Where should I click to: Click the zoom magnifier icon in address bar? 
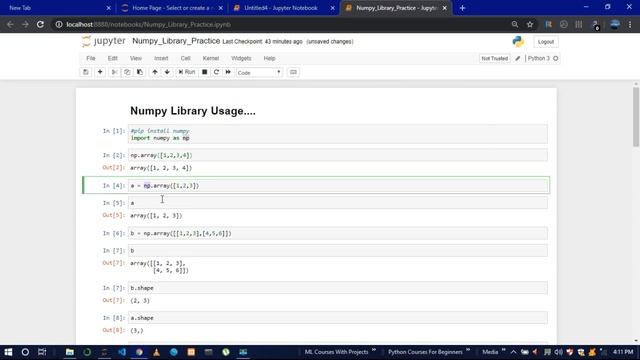[x=515, y=24]
